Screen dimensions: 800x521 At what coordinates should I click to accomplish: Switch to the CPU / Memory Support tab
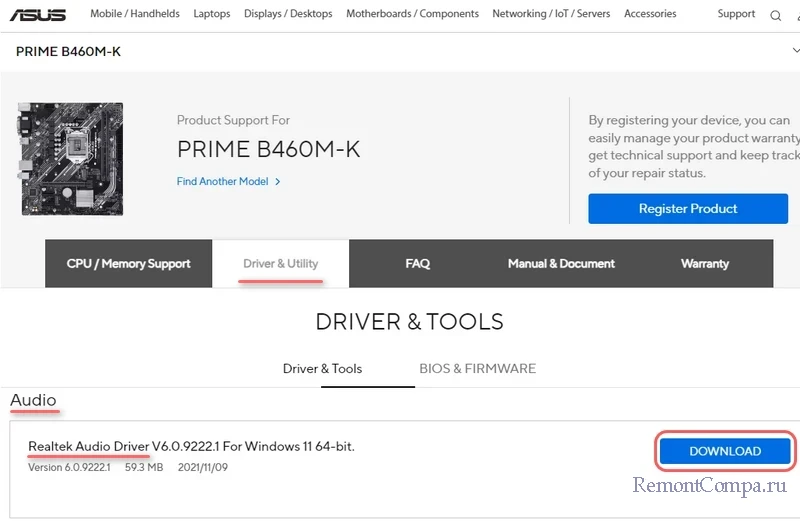pyautogui.click(x=128, y=264)
